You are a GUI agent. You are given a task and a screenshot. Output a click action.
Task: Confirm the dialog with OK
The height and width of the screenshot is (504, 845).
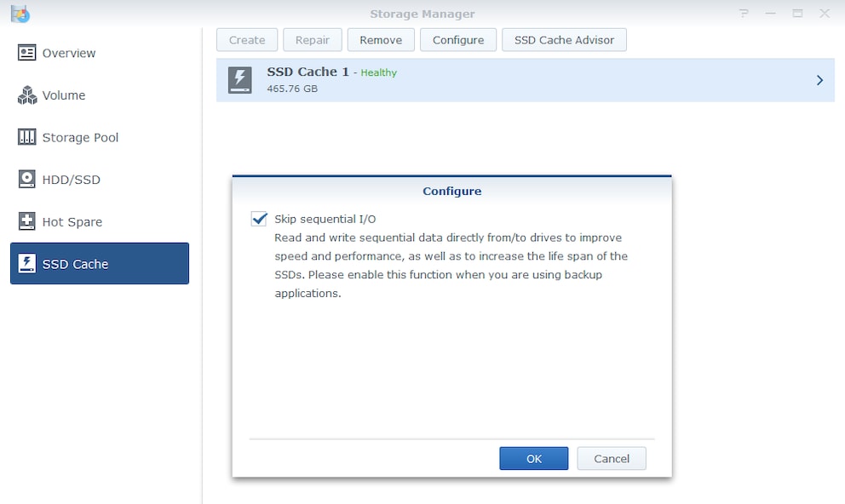(533, 458)
